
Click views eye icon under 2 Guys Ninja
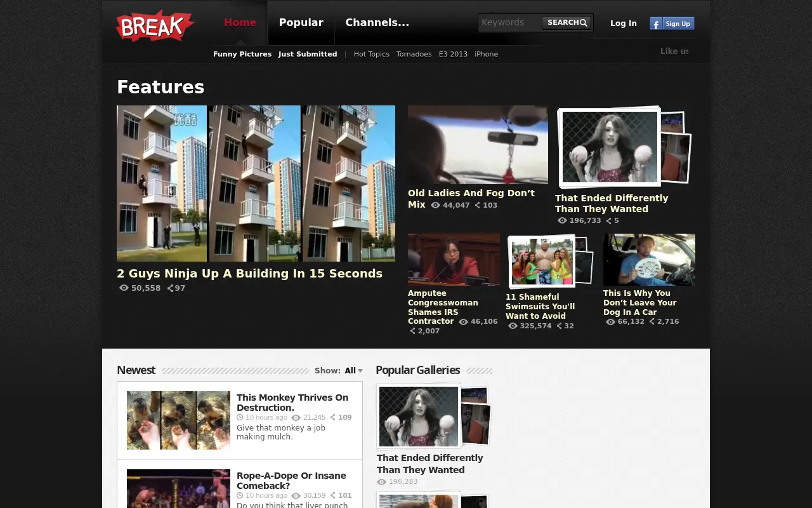[124, 288]
